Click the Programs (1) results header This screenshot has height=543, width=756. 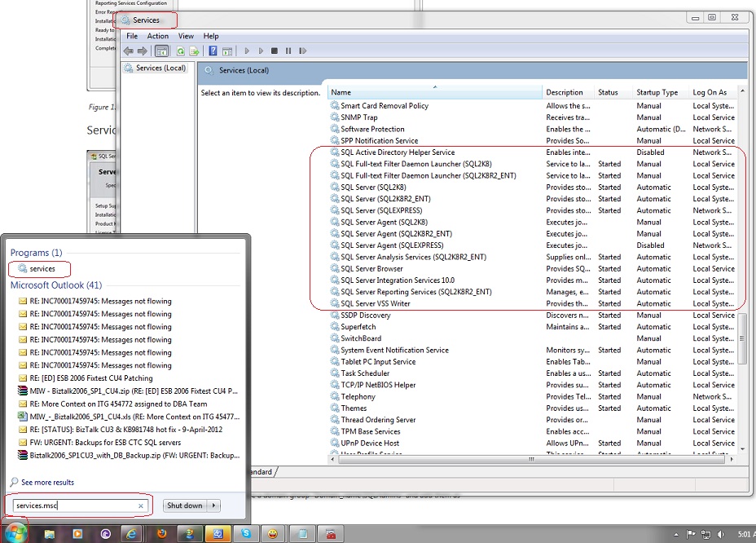coord(36,253)
